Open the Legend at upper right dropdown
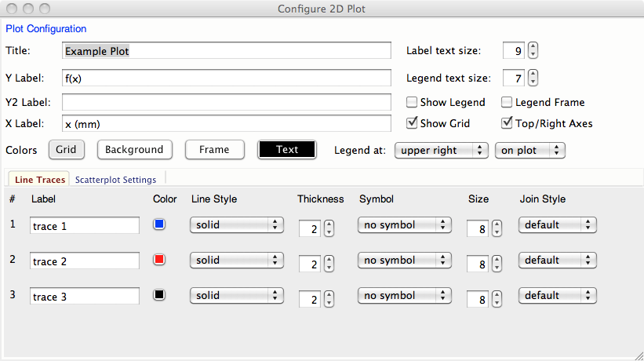This screenshot has height=361, width=644. coord(442,150)
